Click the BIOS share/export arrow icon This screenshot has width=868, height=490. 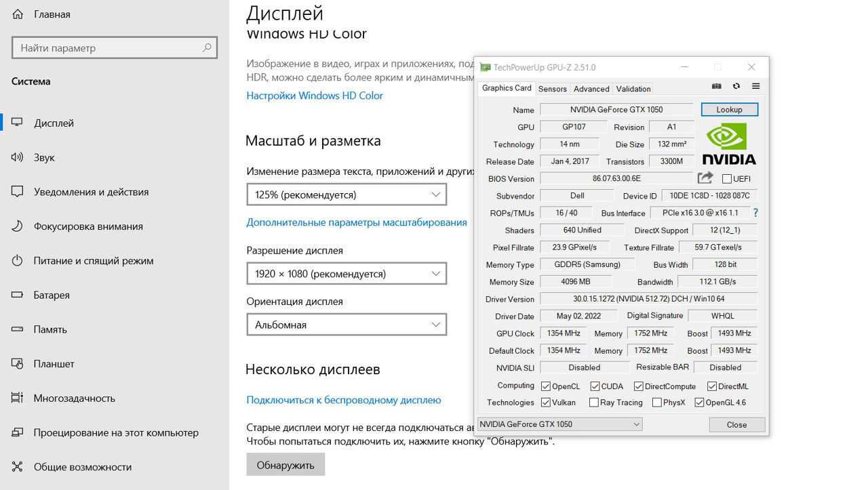(705, 178)
